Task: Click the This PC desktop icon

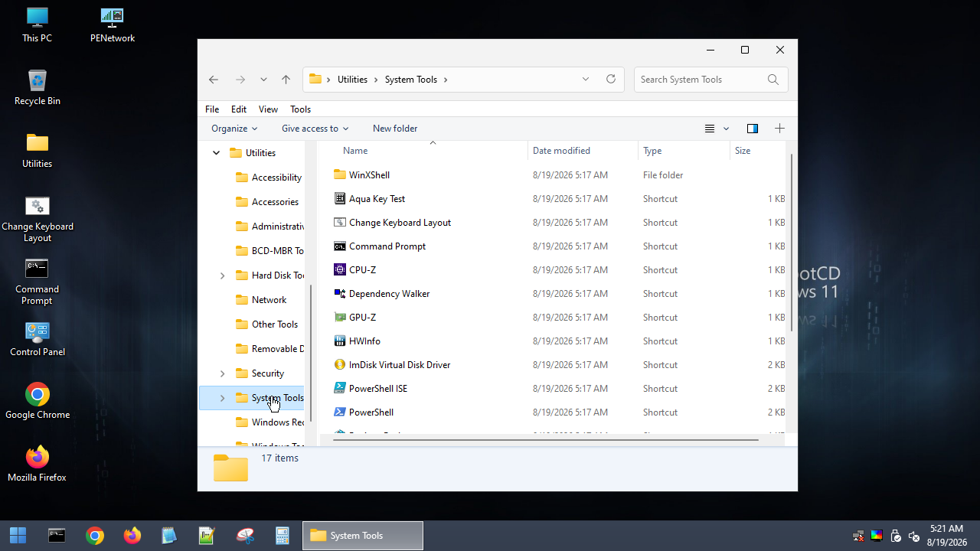Action: click(x=37, y=24)
